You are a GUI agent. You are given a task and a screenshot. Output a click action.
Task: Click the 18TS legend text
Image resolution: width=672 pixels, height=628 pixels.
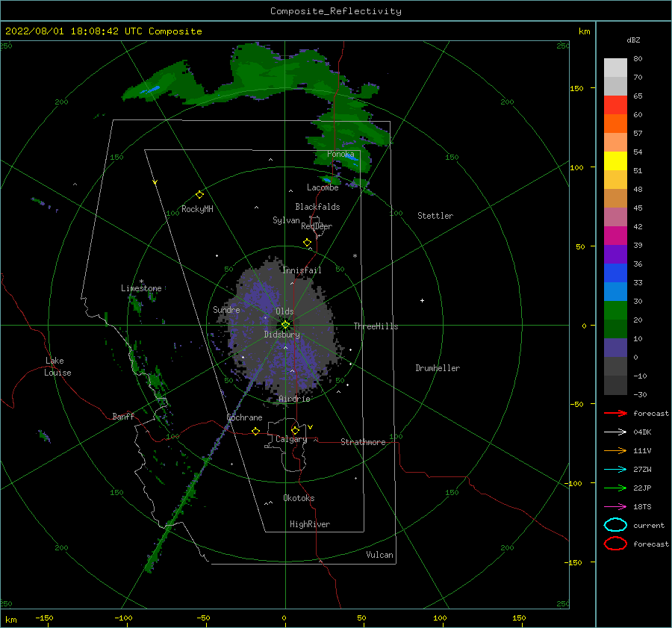(642, 507)
